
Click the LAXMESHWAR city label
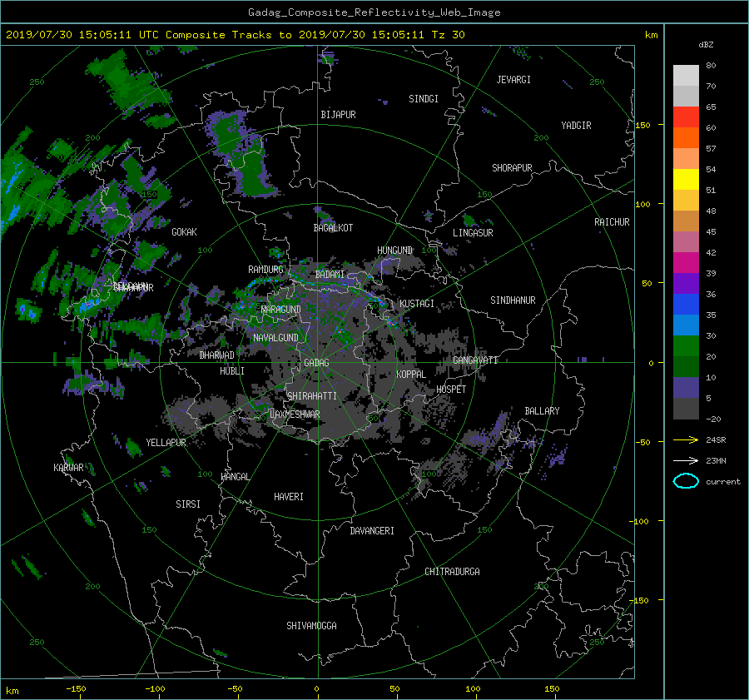[295, 415]
